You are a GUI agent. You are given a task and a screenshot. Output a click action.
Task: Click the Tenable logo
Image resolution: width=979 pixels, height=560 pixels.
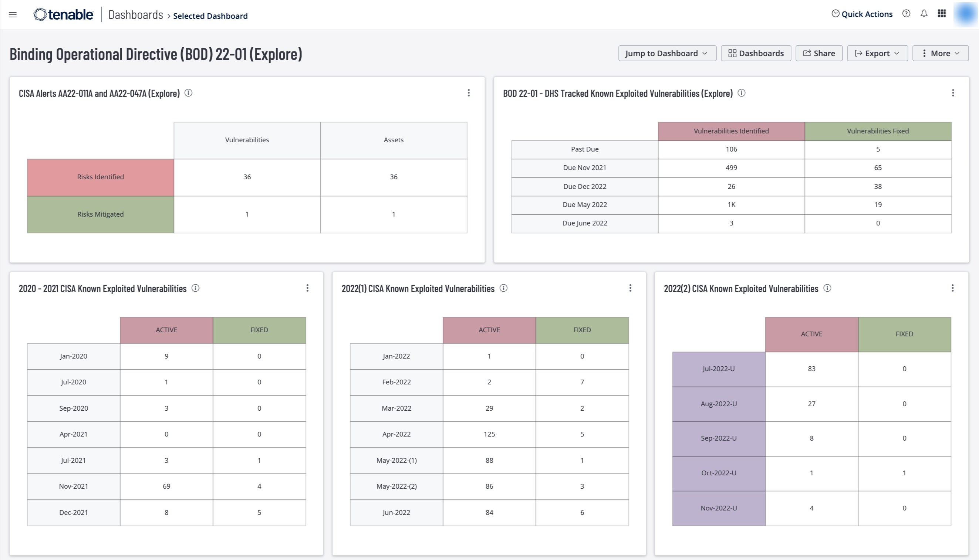coord(64,15)
